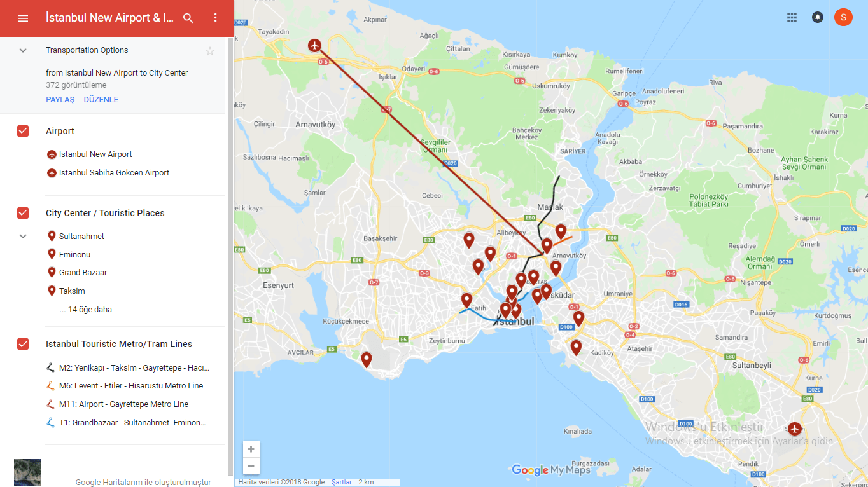This screenshot has width=868, height=487.
Task: Expand '... 14 öğe daha' more items
Action: (x=86, y=310)
